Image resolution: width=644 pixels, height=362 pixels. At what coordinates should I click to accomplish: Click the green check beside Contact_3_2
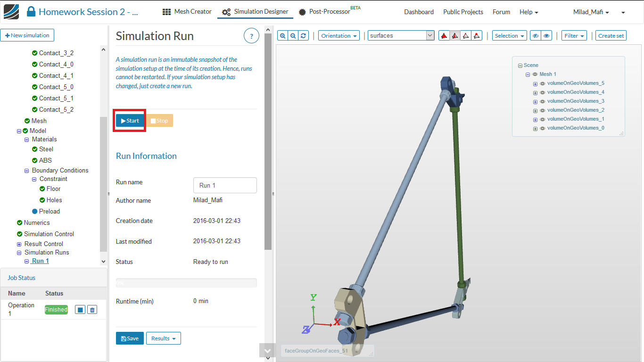point(34,53)
